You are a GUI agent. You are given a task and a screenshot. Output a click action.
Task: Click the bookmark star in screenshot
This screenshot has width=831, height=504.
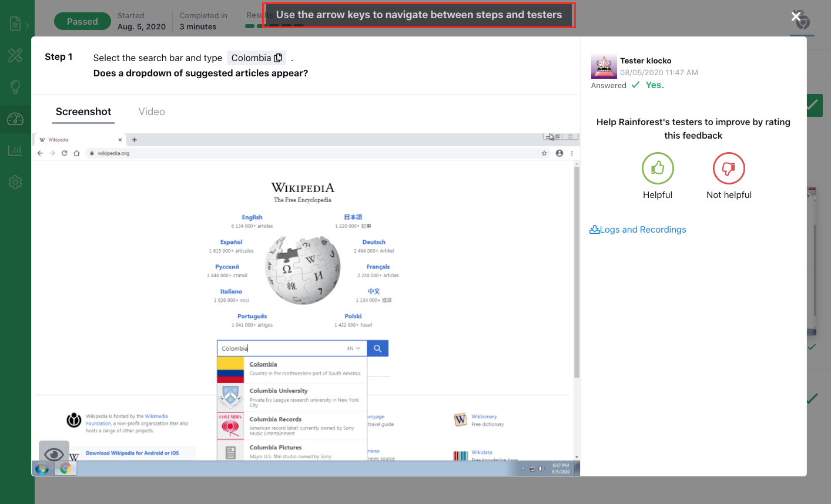click(x=544, y=153)
